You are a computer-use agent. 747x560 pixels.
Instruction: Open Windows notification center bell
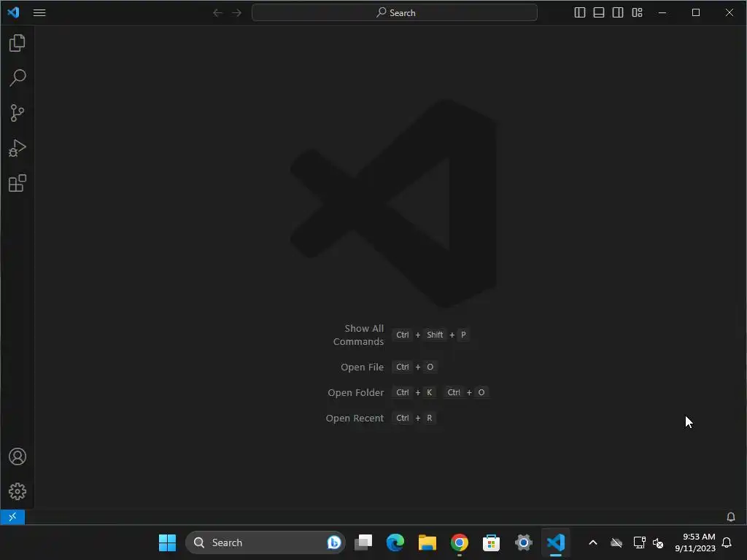pos(727,542)
